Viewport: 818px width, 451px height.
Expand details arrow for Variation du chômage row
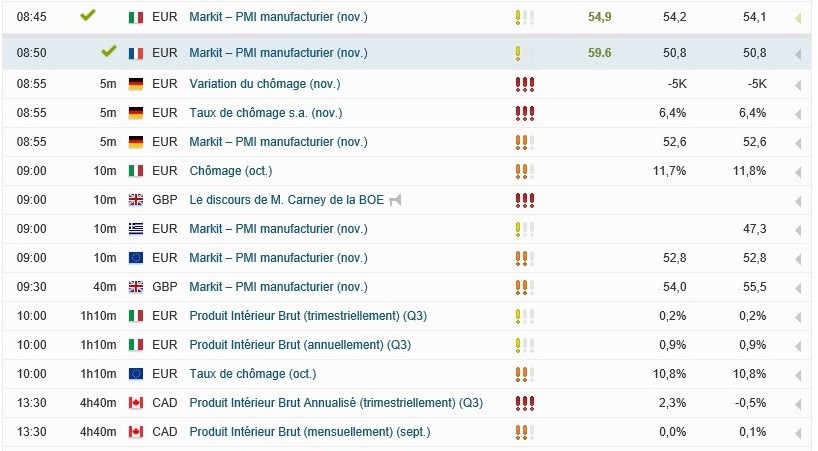tap(798, 86)
